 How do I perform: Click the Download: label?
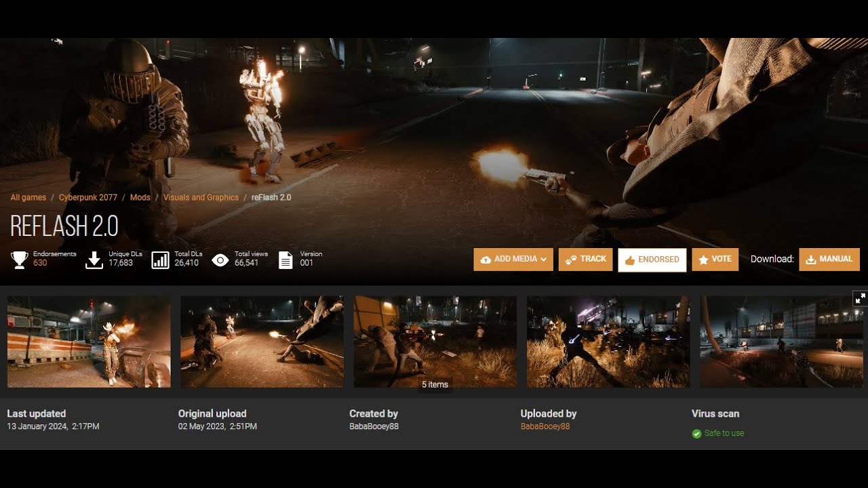(x=772, y=259)
